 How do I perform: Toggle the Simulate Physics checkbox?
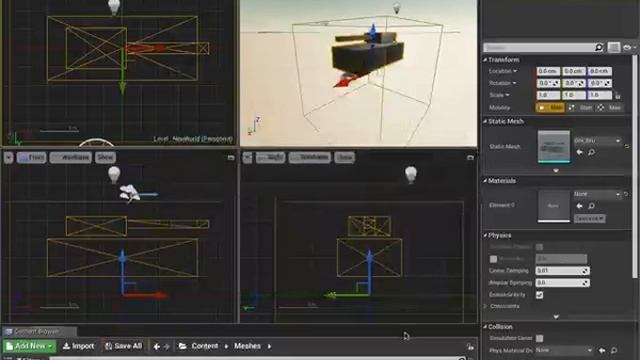[540, 247]
